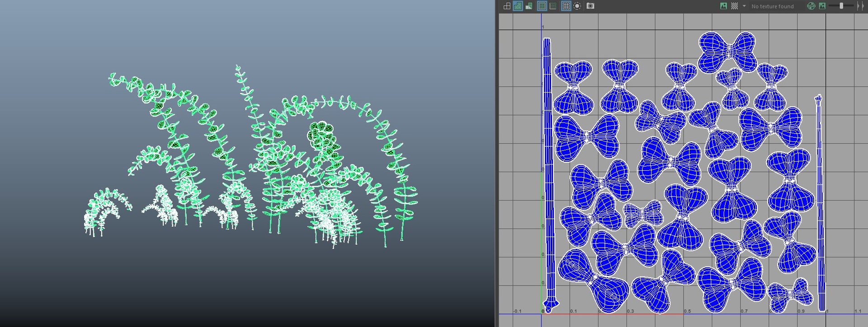
Task: Click the dim square borders icon
Action: pos(553,6)
